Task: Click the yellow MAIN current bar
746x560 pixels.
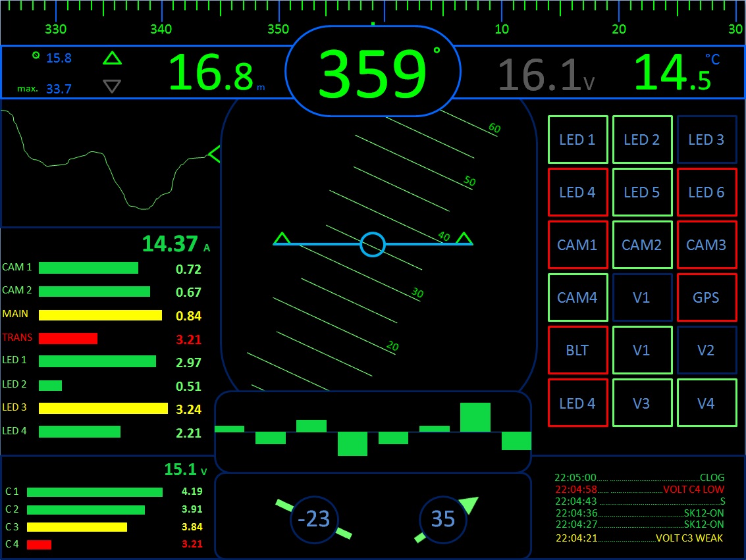Action: [x=99, y=315]
